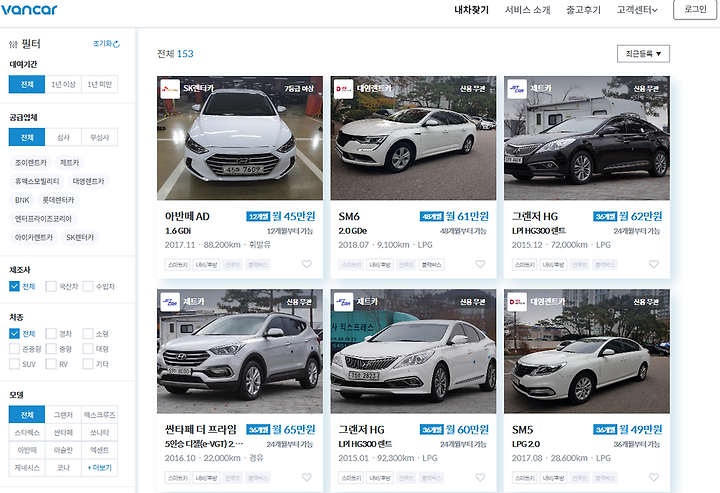This screenshot has height=493, width=720.
Task: Filter by supplier 아이카렌트카
Action: 34,237
